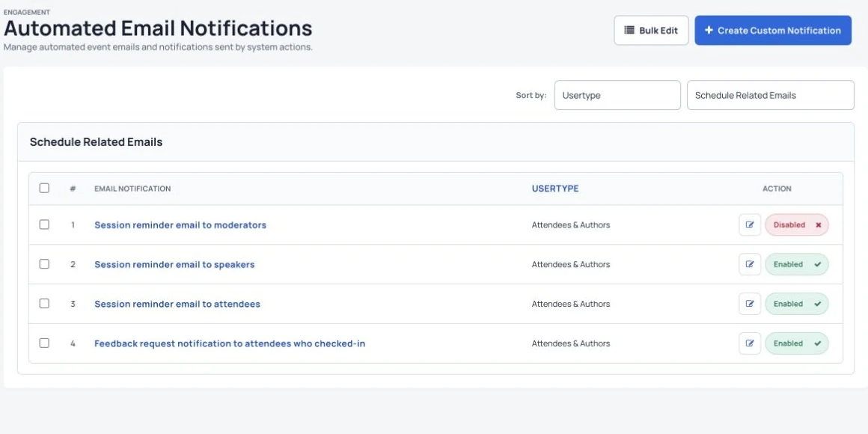Click the EMAIL NOTIFICATION column header
The width and height of the screenshot is (868, 434).
132,189
